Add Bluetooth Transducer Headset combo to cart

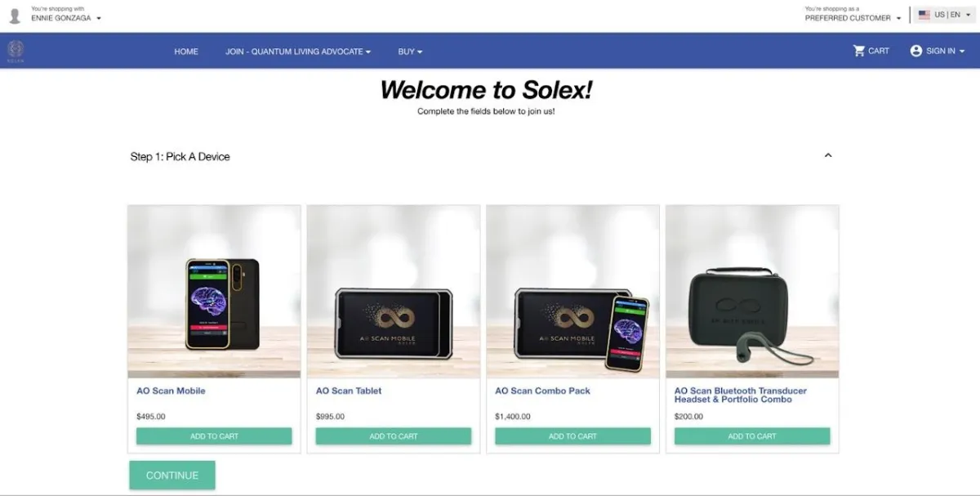point(752,436)
